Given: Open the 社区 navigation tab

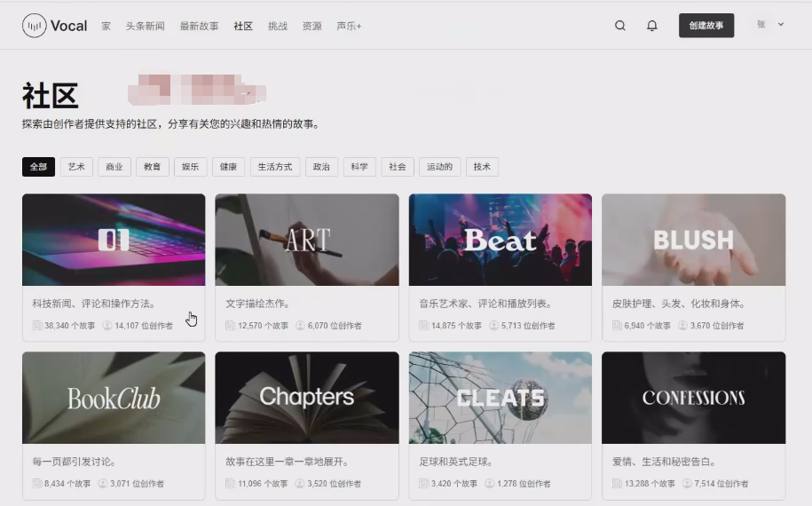Looking at the screenshot, I should (243, 26).
